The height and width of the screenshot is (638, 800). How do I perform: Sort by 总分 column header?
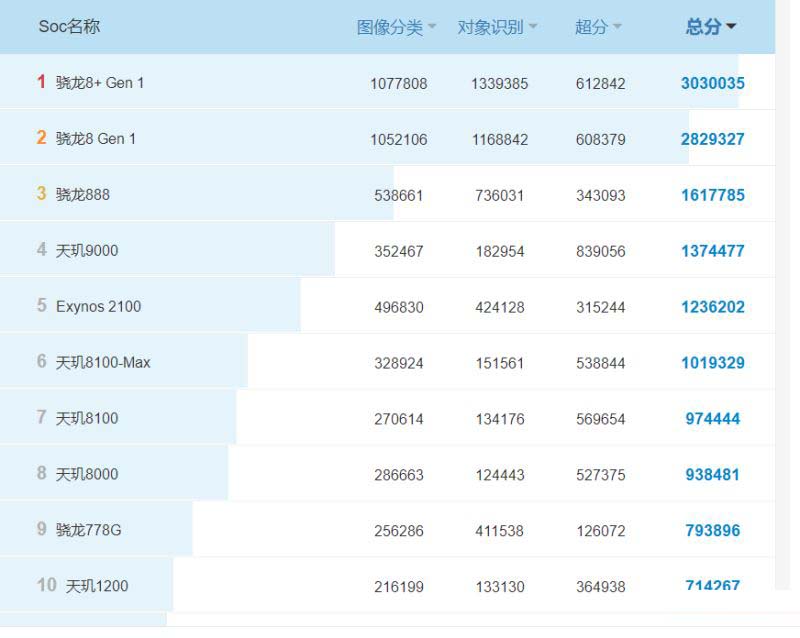711,27
